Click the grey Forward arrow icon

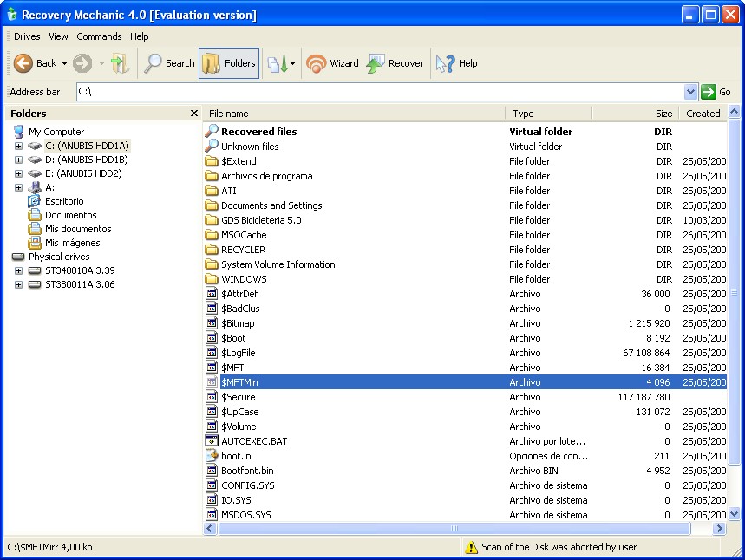(82, 63)
